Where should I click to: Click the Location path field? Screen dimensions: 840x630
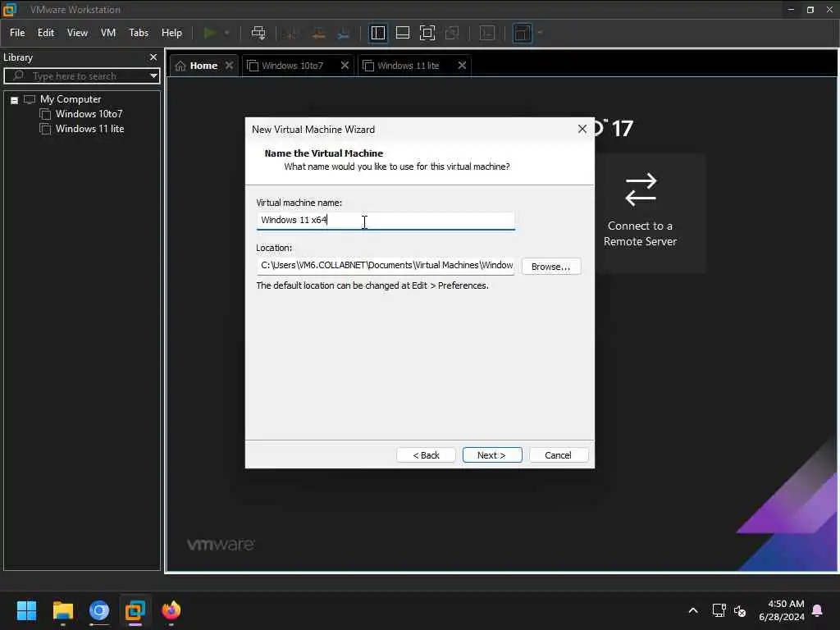(x=386, y=265)
